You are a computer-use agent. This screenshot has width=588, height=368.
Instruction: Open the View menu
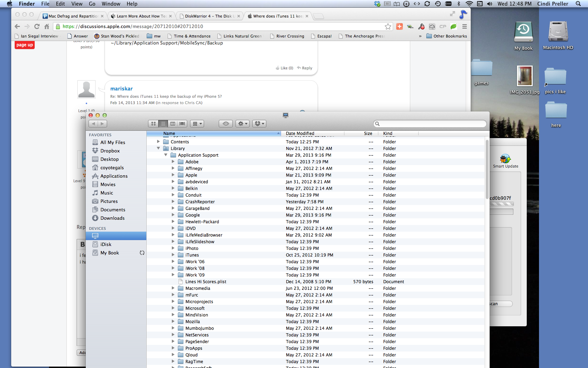click(x=77, y=4)
